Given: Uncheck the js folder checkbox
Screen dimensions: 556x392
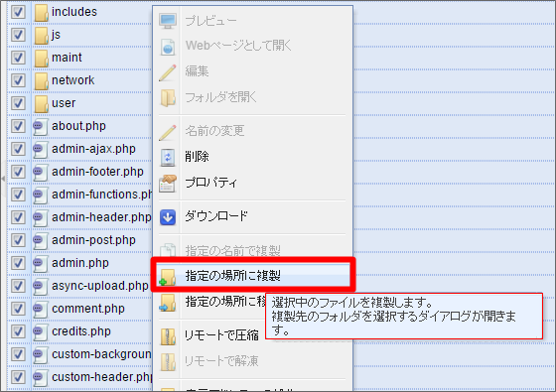Looking at the screenshot, I should (18, 35).
